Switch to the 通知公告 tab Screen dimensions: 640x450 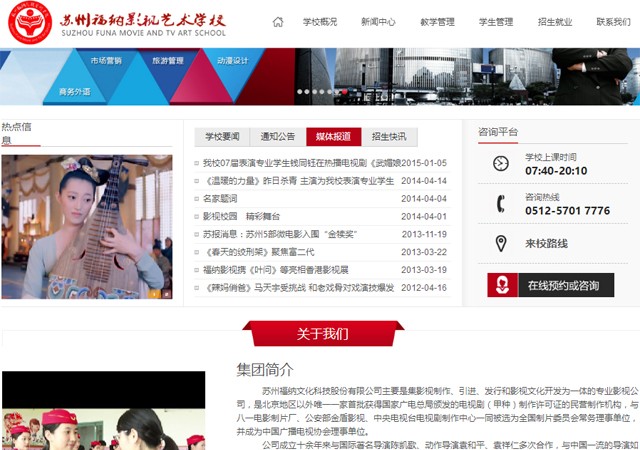click(x=278, y=137)
